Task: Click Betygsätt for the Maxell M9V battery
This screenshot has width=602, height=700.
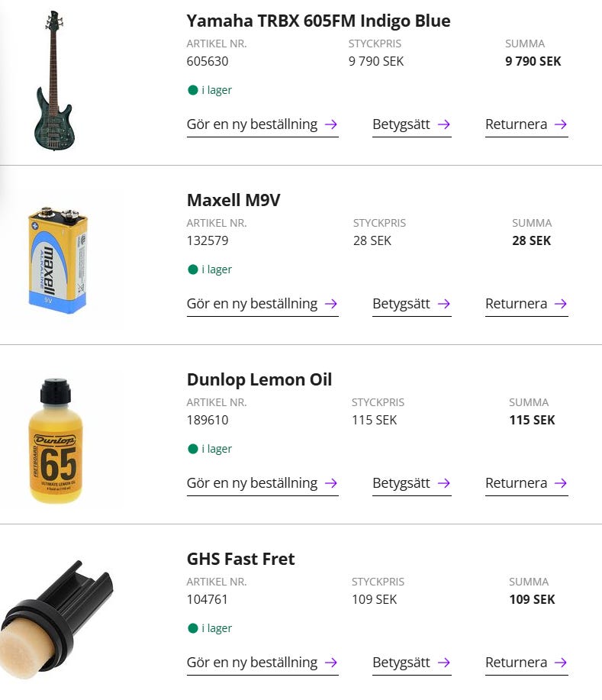Action: pyautogui.click(x=411, y=304)
